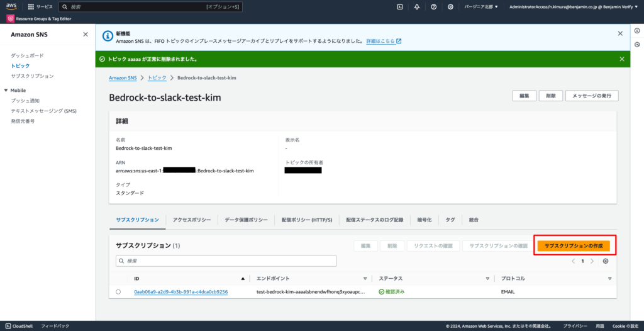644x331 pixels.
Task: Click the CloudShell footer icon
Action: pos(8,326)
